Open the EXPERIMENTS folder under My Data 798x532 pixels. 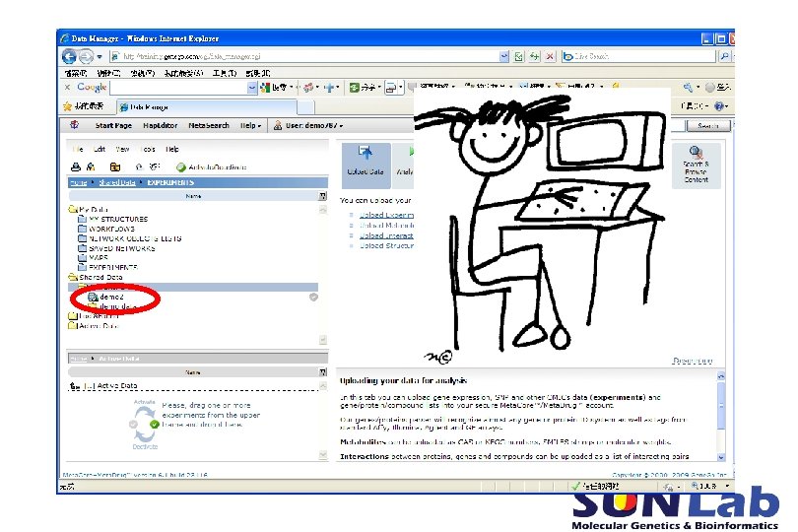tap(108, 267)
